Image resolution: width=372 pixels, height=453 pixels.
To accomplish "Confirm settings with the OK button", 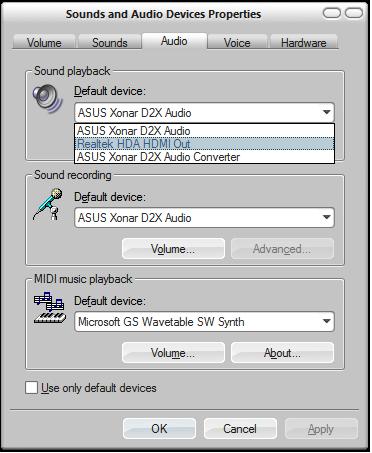I will pos(159,429).
